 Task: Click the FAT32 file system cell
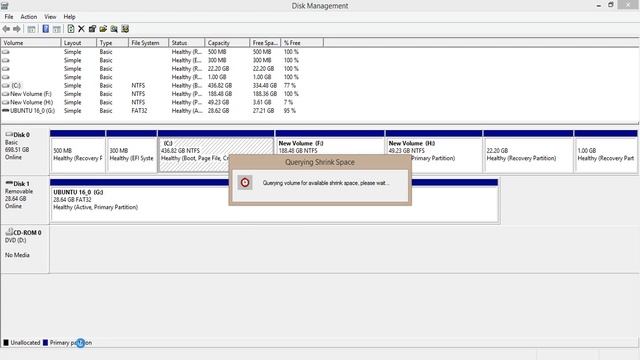click(x=139, y=111)
